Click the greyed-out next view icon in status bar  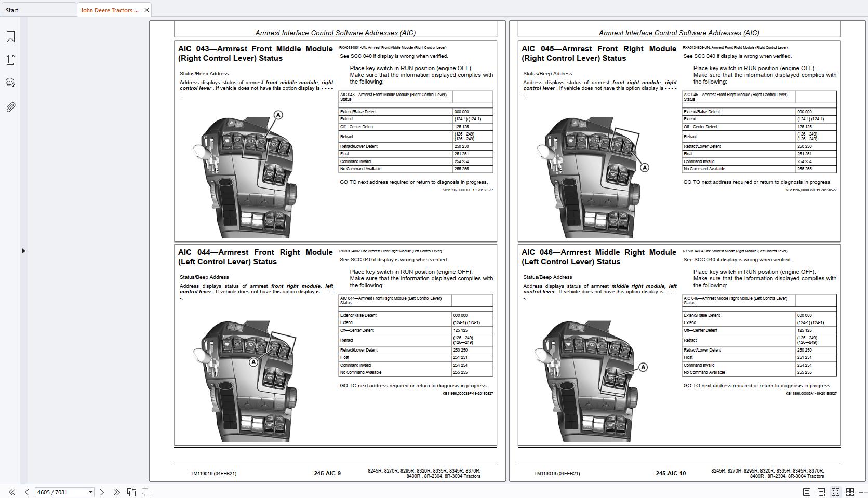coord(146,492)
